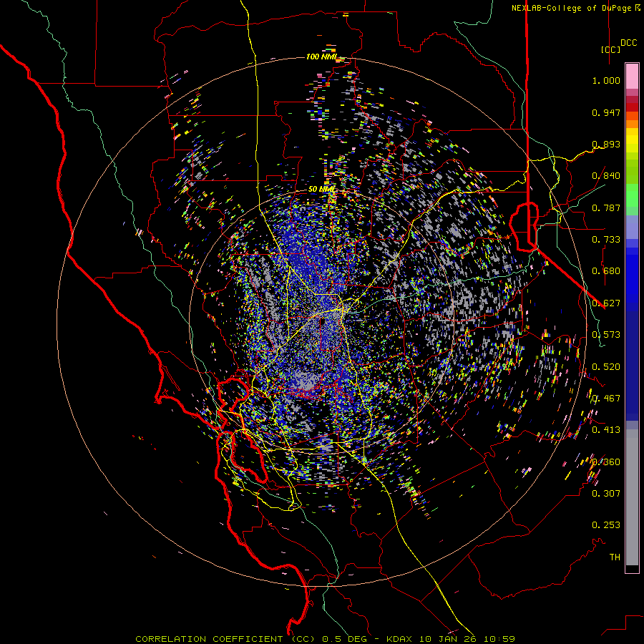This screenshot has height=644, width=644.
Task: Click the 0.520 legend value
Action: coord(606,367)
